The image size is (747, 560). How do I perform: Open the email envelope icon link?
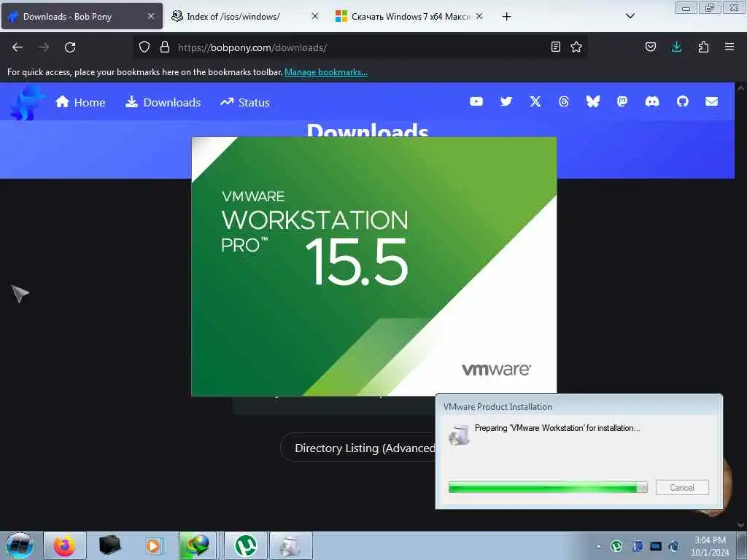pos(712,101)
